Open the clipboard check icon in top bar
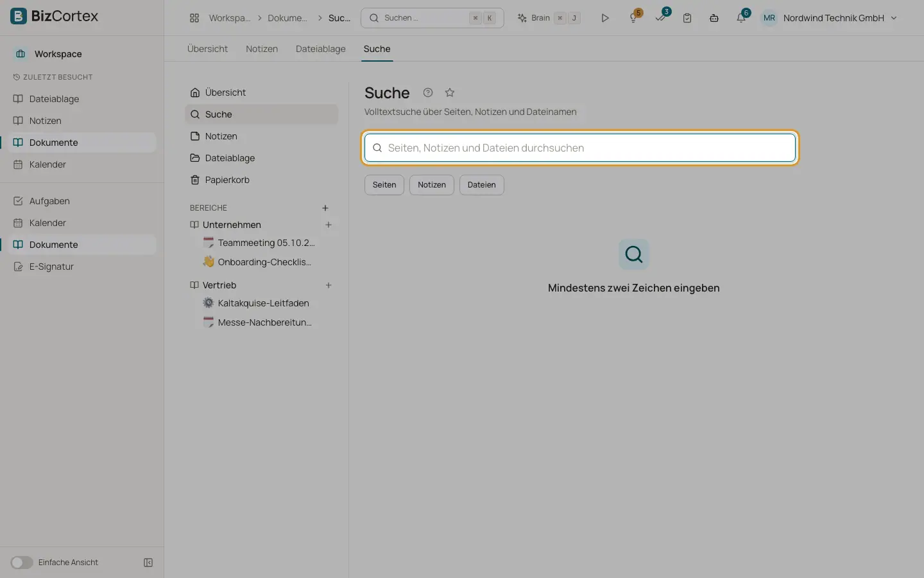The image size is (924, 578). (687, 18)
